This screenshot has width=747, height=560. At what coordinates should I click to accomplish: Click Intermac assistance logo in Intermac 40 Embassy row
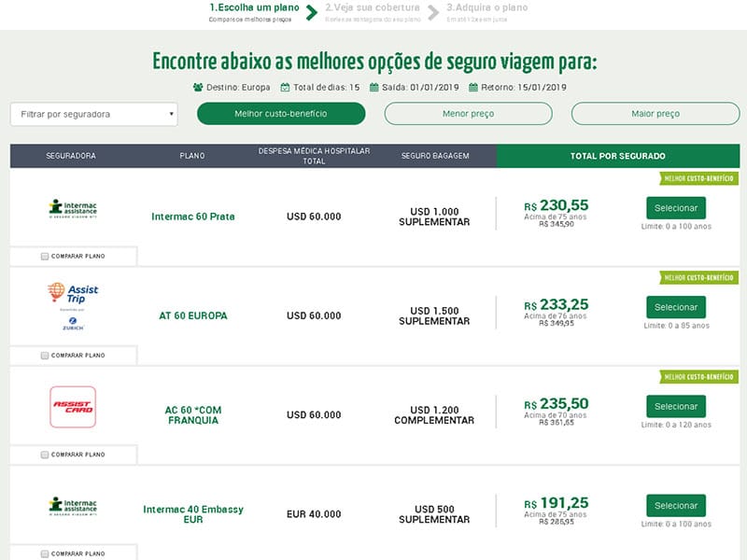(73, 506)
